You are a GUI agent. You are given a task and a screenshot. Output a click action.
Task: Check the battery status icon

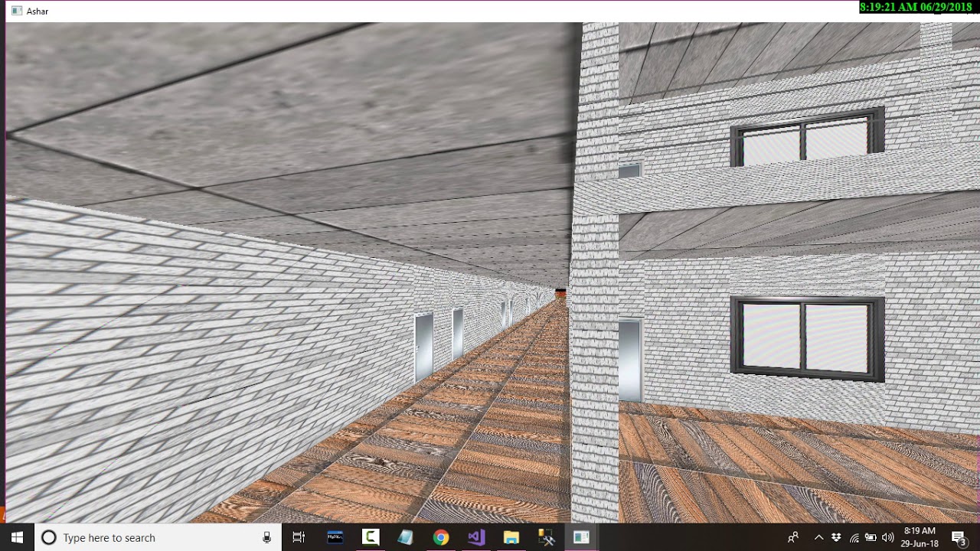[871, 537]
